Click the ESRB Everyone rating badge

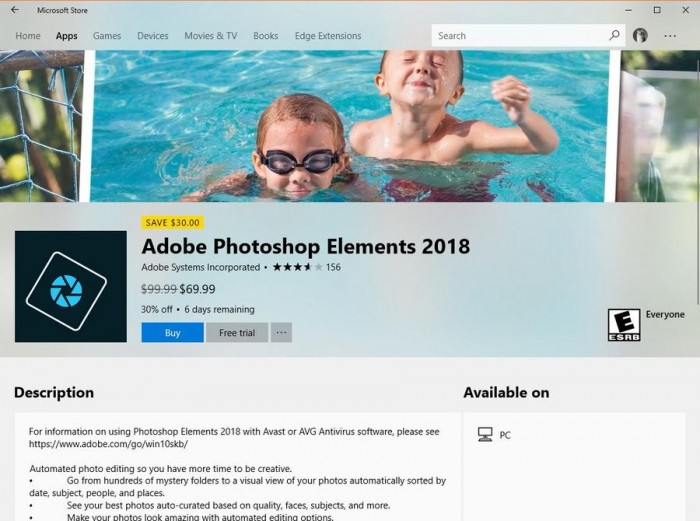pyautogui.click(x=624, y=325)
